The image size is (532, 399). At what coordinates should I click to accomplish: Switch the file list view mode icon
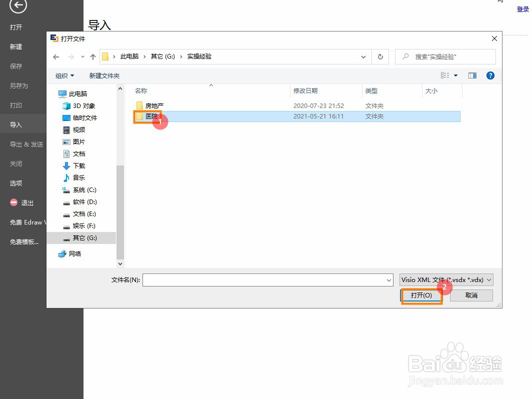click(x=444, y=75)
